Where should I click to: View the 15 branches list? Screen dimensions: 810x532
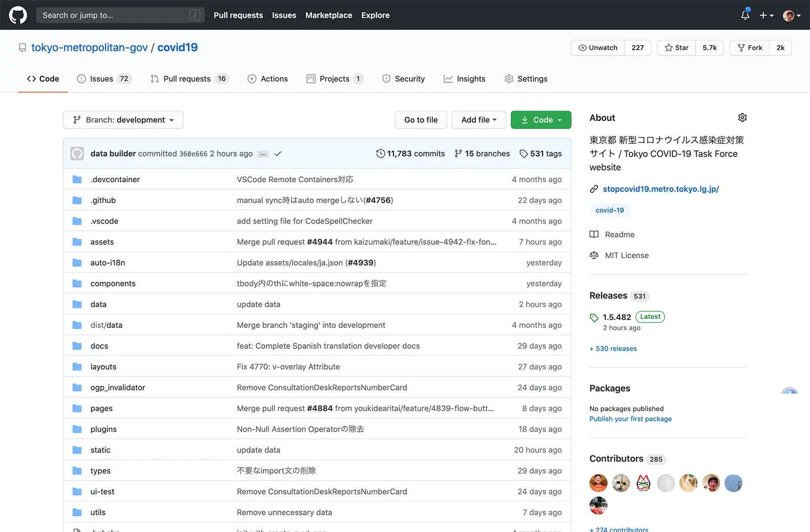(x=482, y=154)
